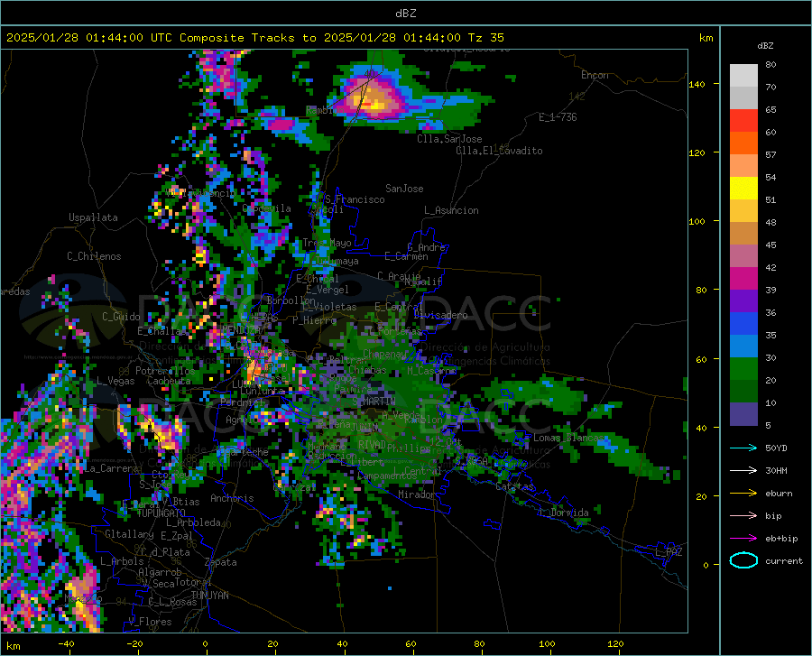The width and height of the screenshot is (812, 656).
Task: Pick the red 65–60 dBZ swatch
Action: pyautogui.click(x=743, y=121)
